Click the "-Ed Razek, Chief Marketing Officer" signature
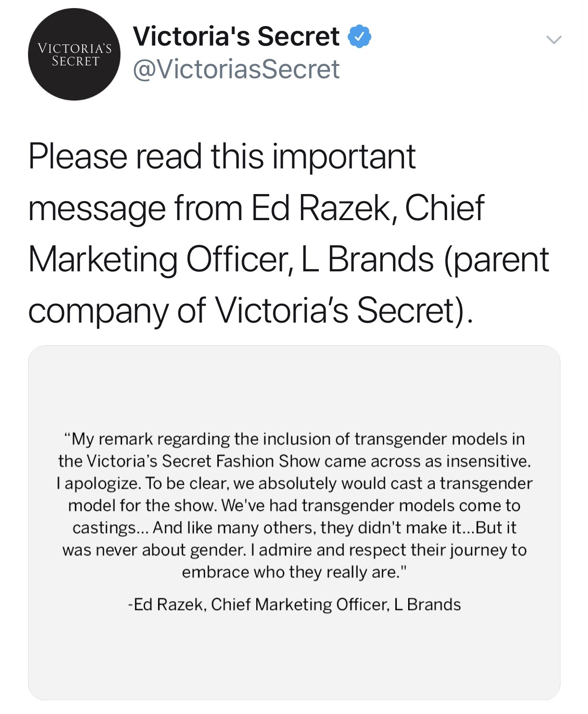The image size is (588, 714). (294, 604)
